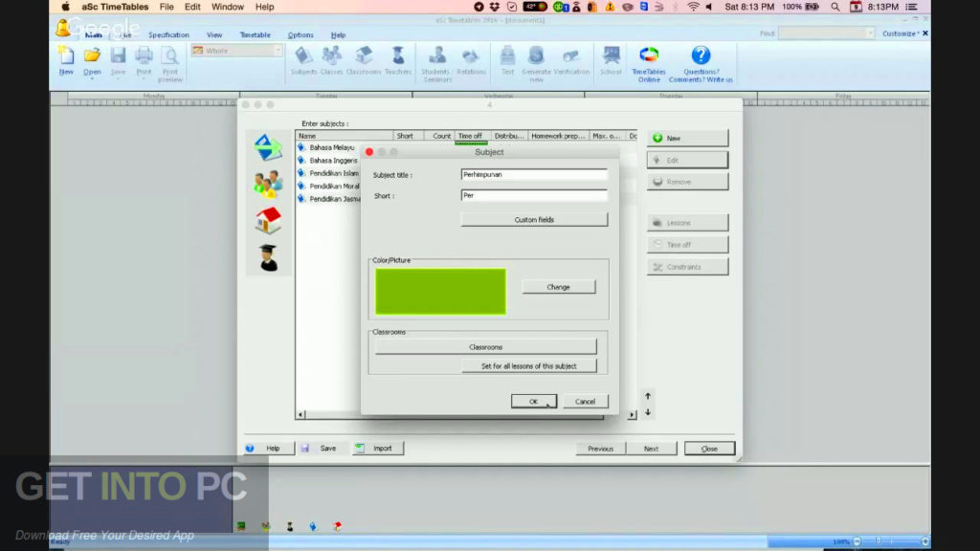The height and width of the screenshot is (551, 980).
Task: Confirm the Subject dialog with OK
Action: click(534, 401)
